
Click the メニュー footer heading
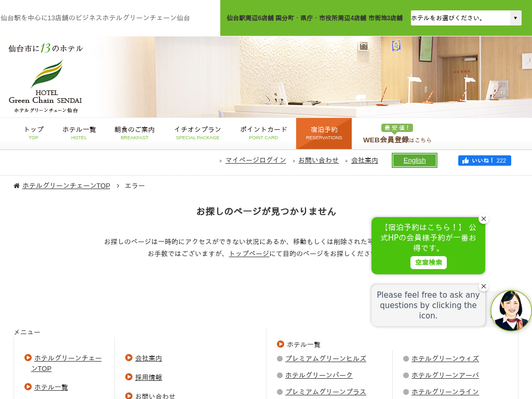pos(27,332)
